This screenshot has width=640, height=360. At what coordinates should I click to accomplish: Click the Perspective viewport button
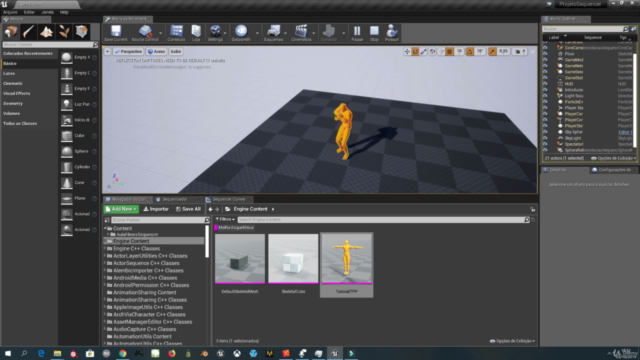128,51
